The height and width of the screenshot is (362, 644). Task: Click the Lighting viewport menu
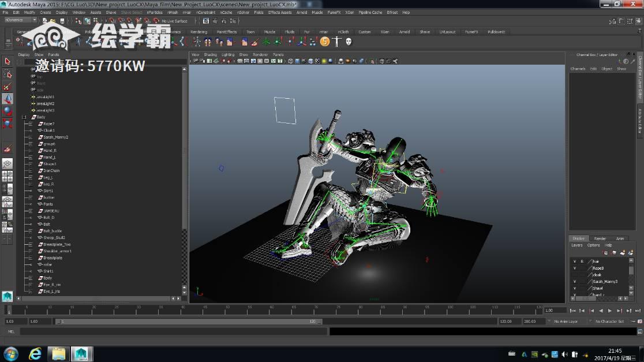click(x=228, y=55)
